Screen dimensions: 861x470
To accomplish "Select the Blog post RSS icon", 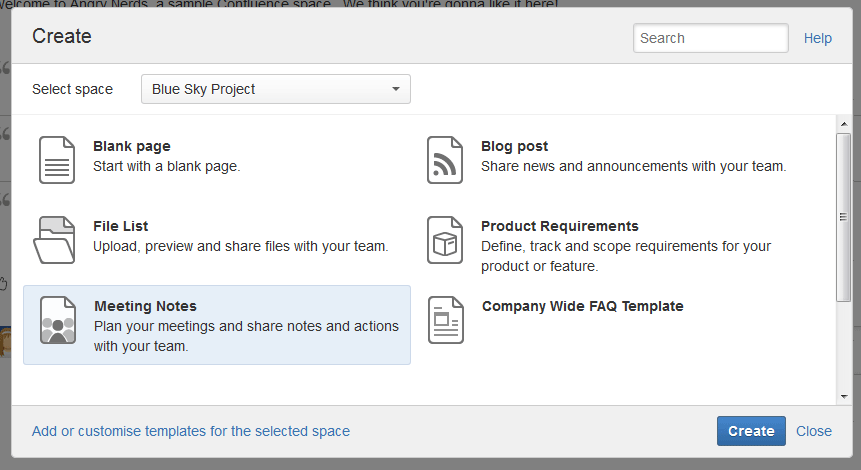I will pyautogui.click(x=445, y=160).
